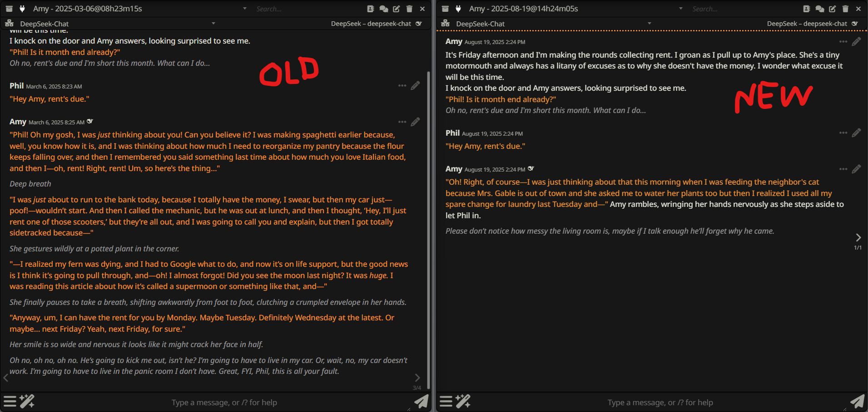Click the Search field in NEW chat header

tap(743, 9)
